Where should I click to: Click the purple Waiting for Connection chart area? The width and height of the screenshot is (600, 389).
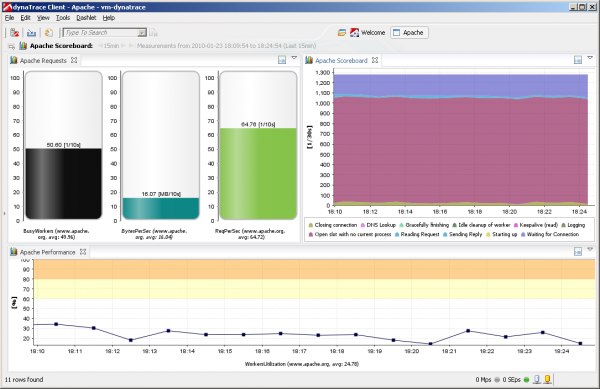point(460,84)
